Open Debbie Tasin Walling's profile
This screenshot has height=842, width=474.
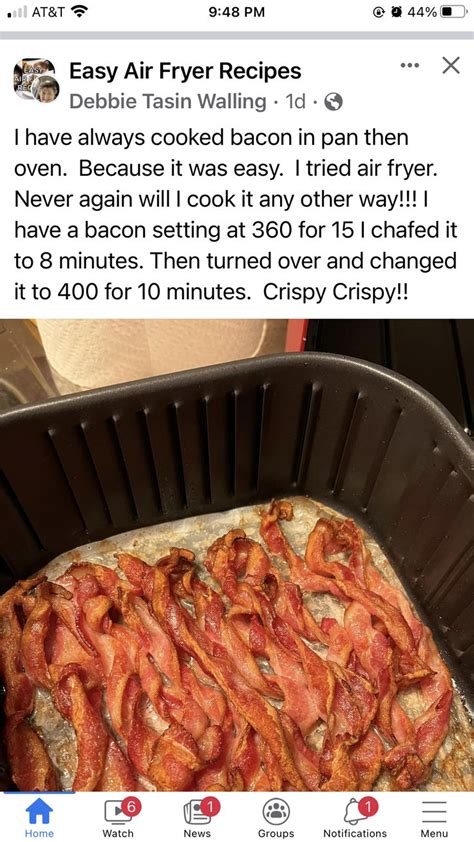tap(167, 101)
